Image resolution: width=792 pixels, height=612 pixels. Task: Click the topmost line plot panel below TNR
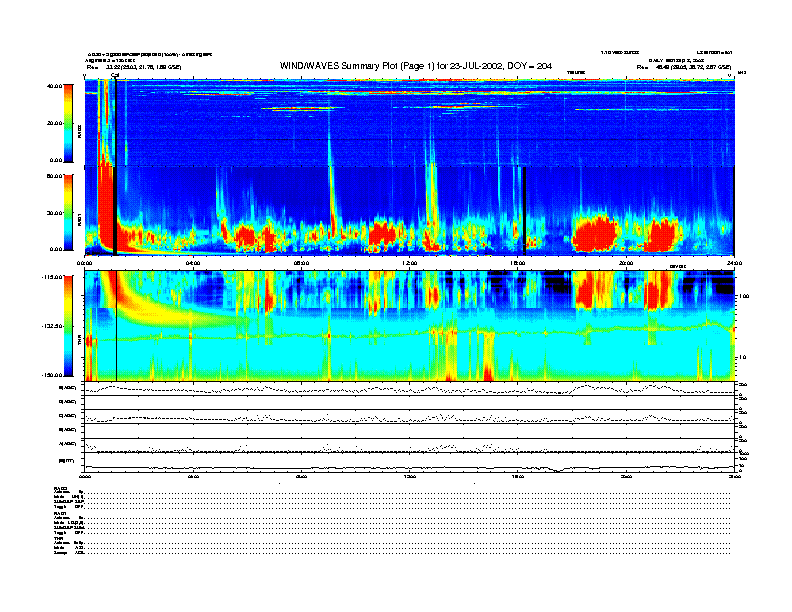410,389
